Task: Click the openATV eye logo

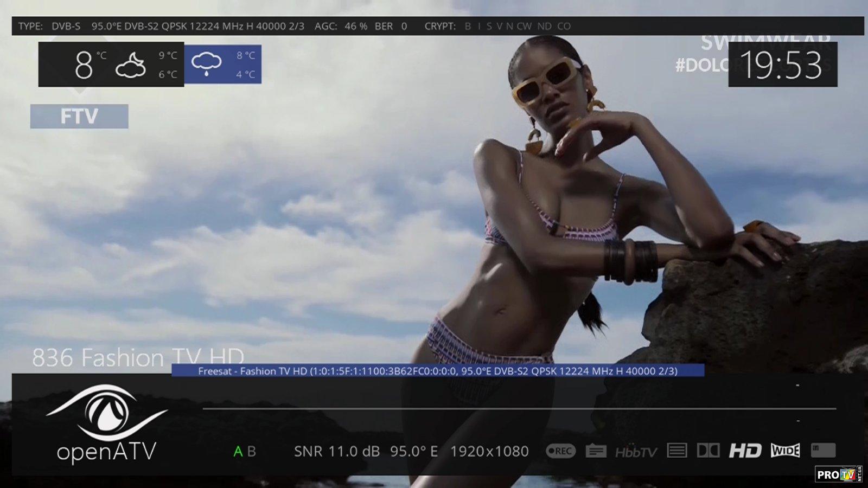Action: coord(106,413)
